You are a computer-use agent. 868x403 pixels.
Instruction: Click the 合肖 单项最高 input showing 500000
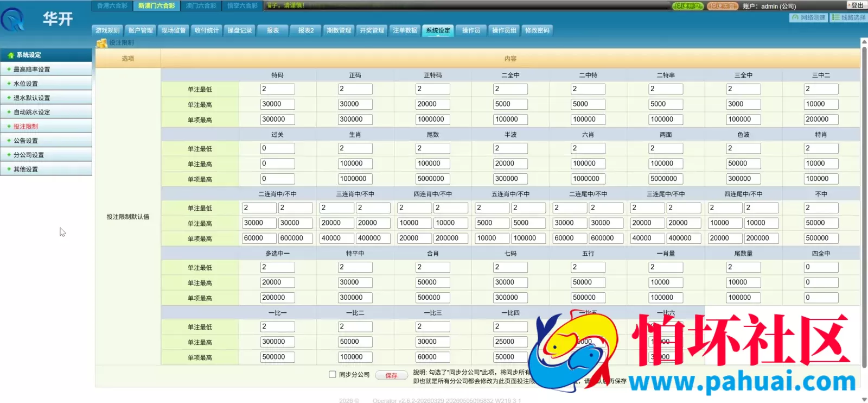tap(433, 298)
